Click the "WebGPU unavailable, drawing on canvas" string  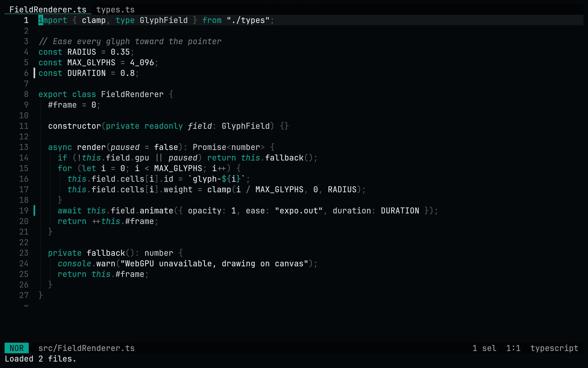click(214, 264)
